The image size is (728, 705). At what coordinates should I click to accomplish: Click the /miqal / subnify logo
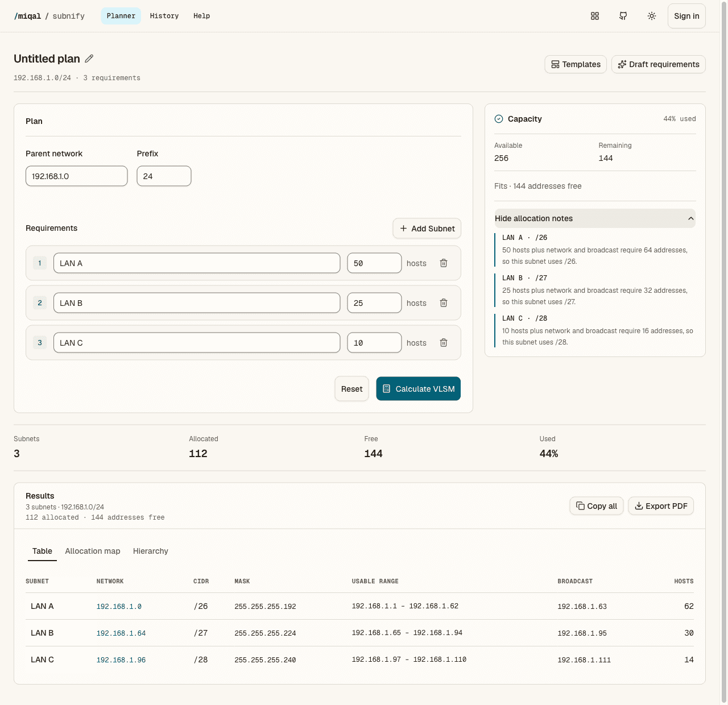click(x=49, y=16)
